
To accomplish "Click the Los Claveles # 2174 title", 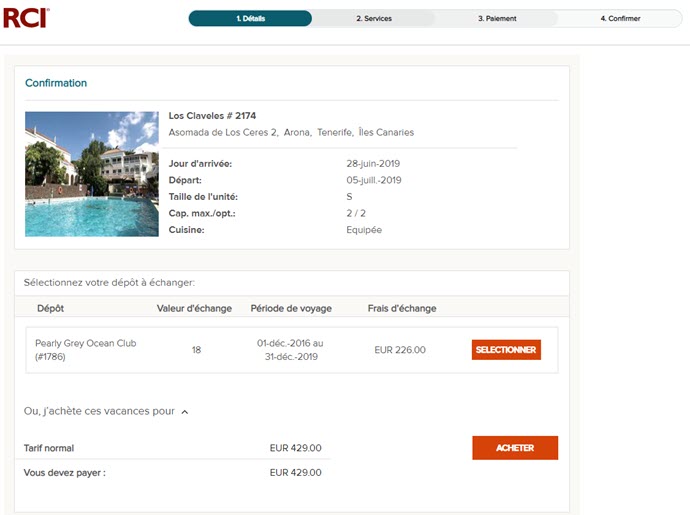I will pyautogui.click(x=212, y=116).
